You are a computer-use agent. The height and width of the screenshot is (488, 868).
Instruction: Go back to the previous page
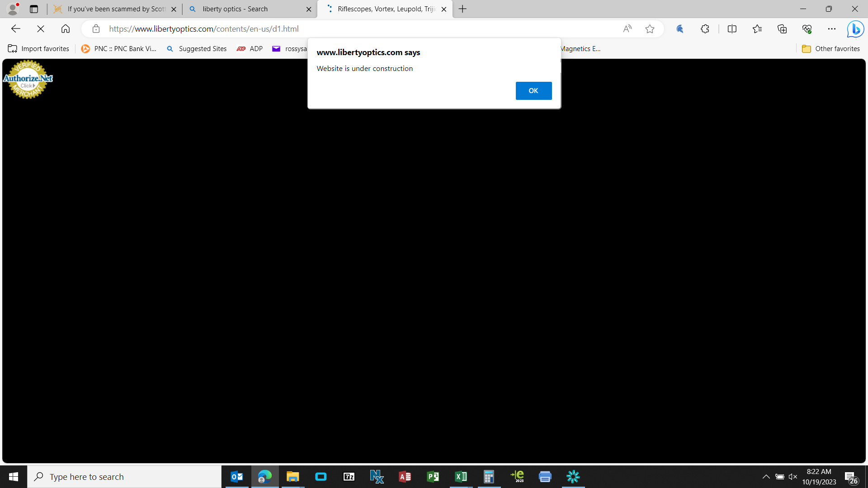(x=16, y=29)
